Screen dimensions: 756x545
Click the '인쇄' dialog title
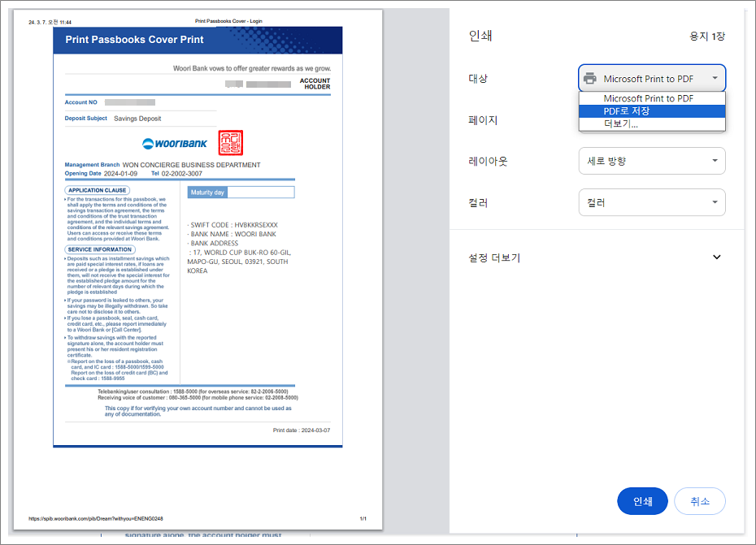pyautogui.click(x=480, y=36)
